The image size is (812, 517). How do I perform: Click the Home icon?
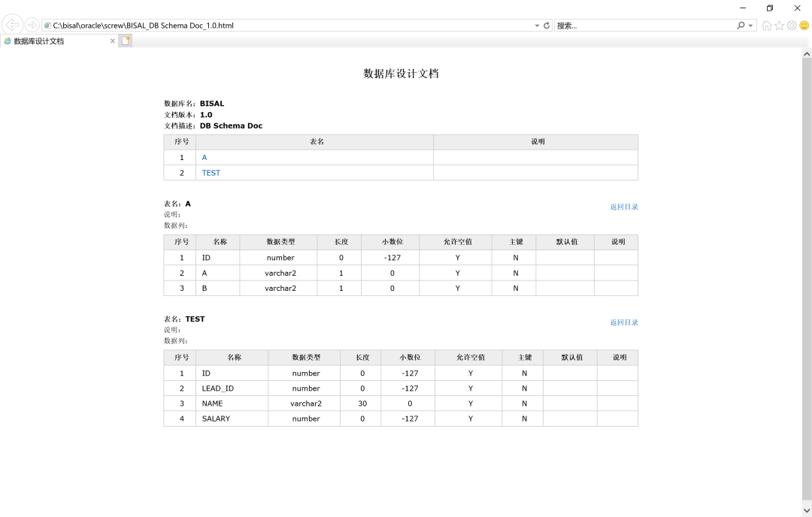point(766,26)
